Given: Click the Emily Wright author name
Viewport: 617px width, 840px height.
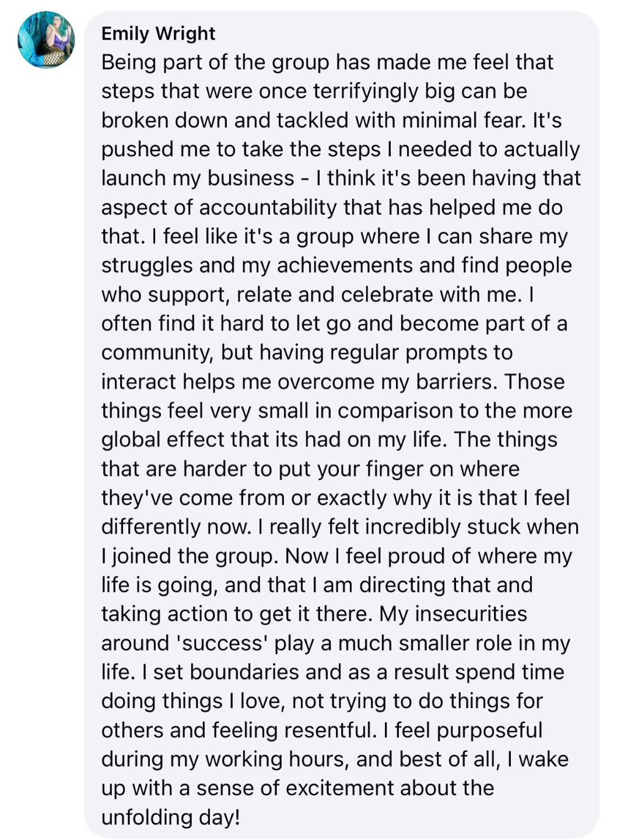Looking at the screenshot, I should coord(158,33).
